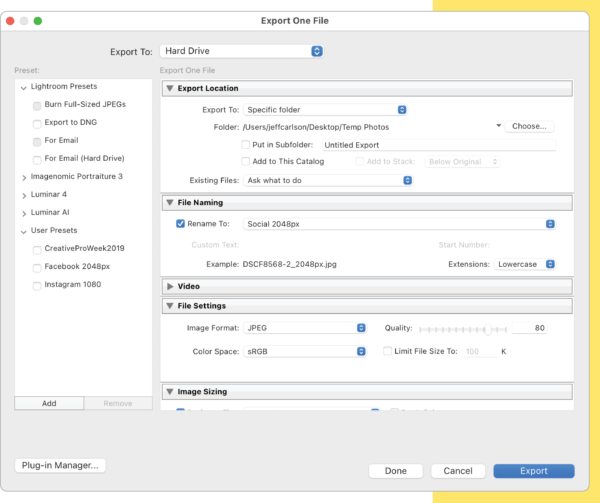
Task: Select the For Email preset label
Action: [61, 140]
